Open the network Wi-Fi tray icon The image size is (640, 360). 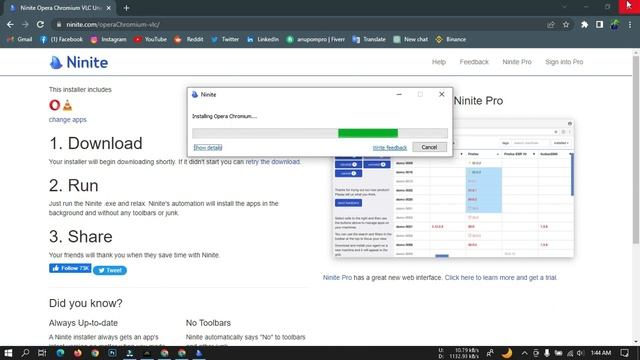pos(569,353)
